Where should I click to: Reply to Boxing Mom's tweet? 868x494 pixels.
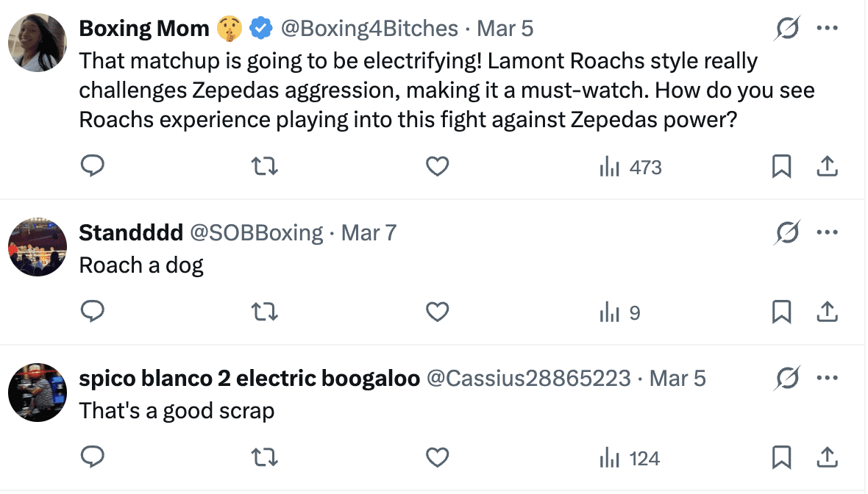(92, 168)
